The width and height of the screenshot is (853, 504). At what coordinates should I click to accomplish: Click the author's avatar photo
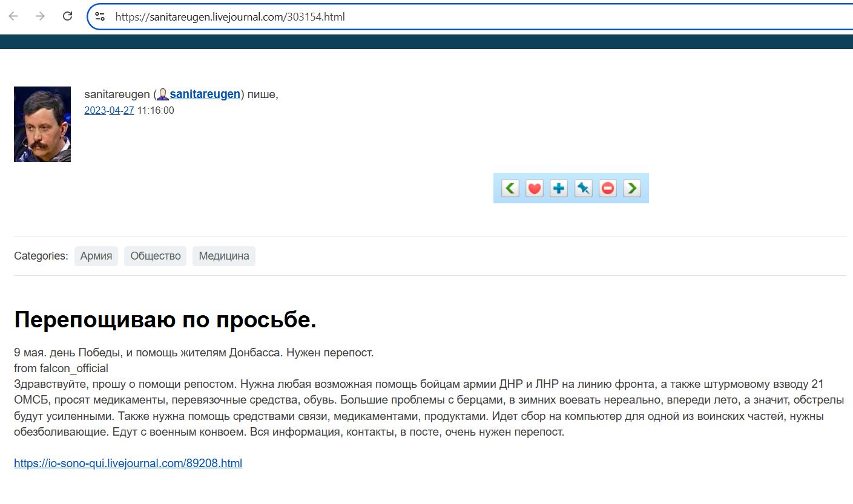click(x=42, y=124)
